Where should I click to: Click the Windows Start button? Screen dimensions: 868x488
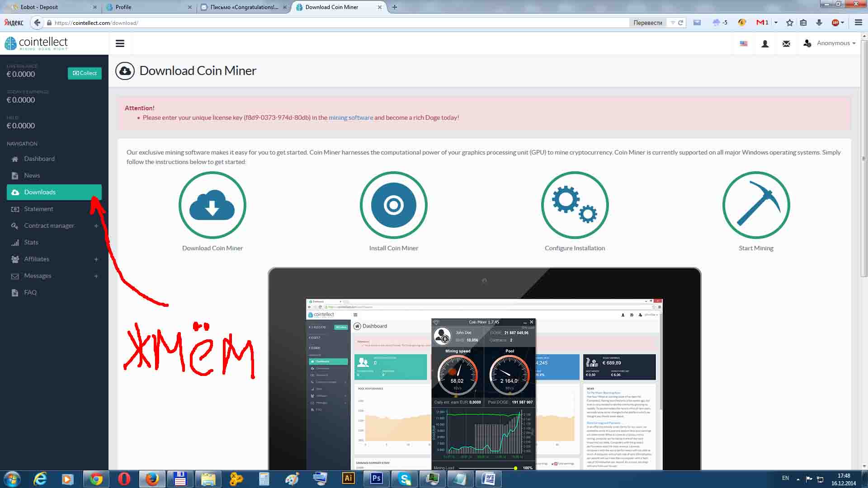[x=12, y=479]
